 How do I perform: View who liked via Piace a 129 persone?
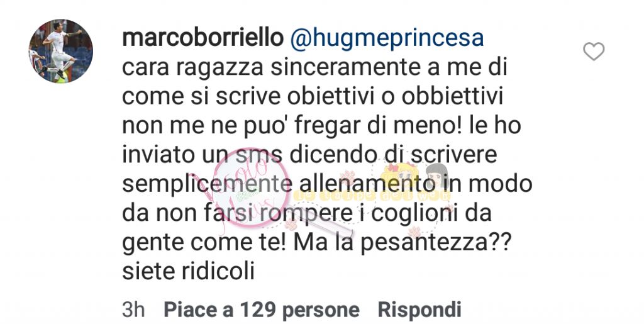262,310
